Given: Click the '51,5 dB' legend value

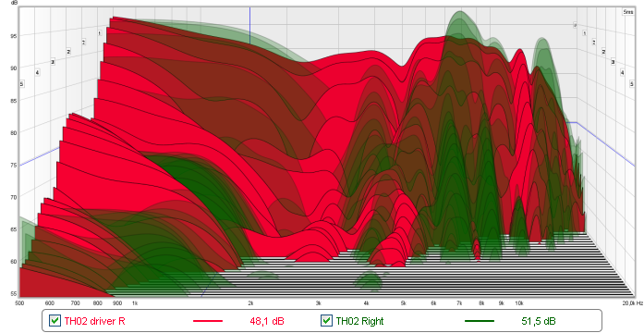Looking at the screenshot, I should point(539,321).
